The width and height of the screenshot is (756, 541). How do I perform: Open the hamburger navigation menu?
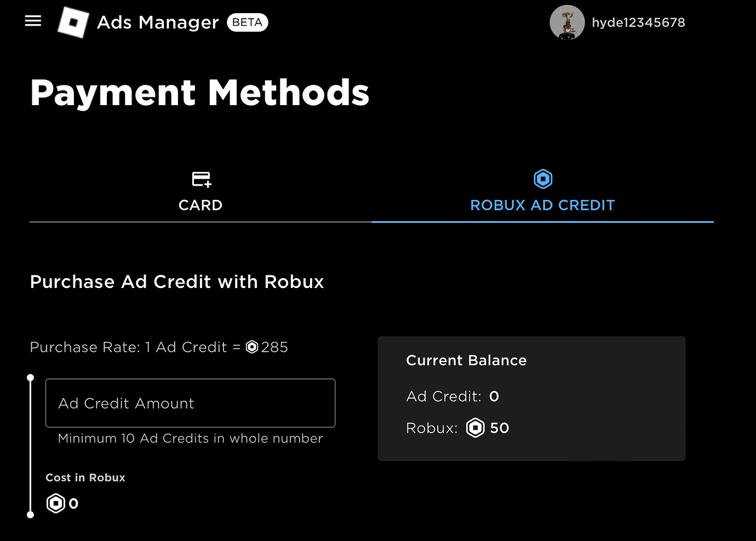click(33, 21)
